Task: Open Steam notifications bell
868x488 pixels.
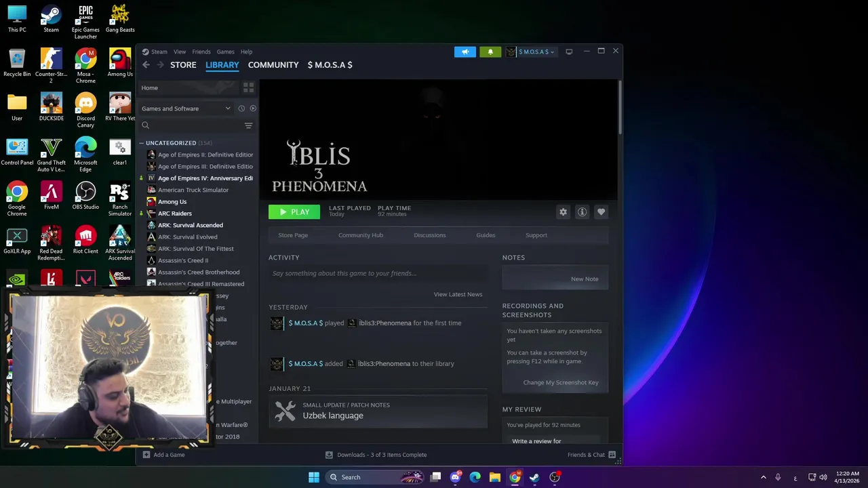Action: (x=490, y=52)
